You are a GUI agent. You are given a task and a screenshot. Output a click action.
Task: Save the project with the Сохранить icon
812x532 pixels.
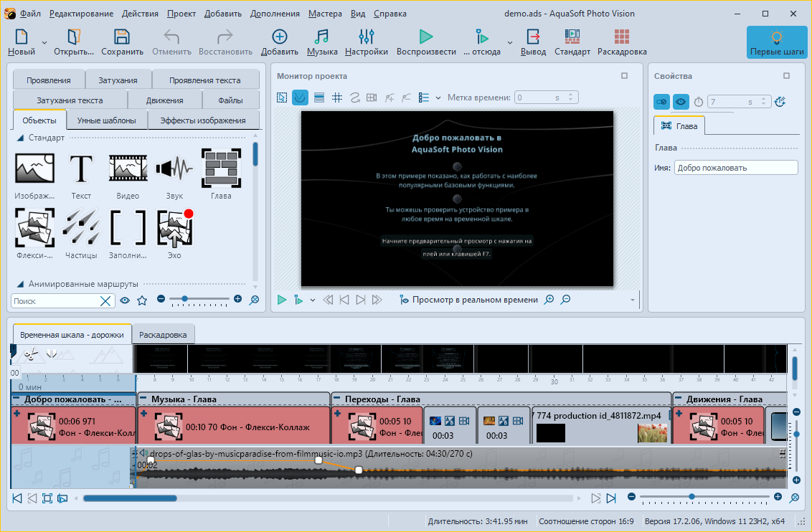(x=122, y=42)
